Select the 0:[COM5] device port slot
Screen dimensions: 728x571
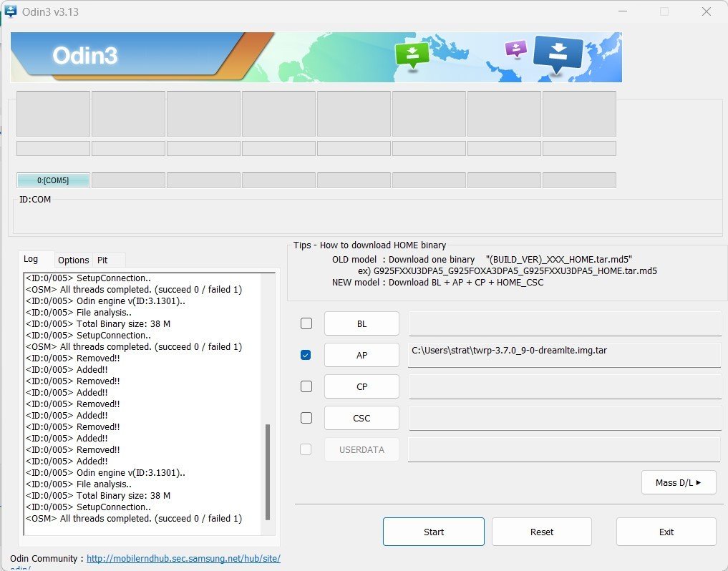click(53, 180)
